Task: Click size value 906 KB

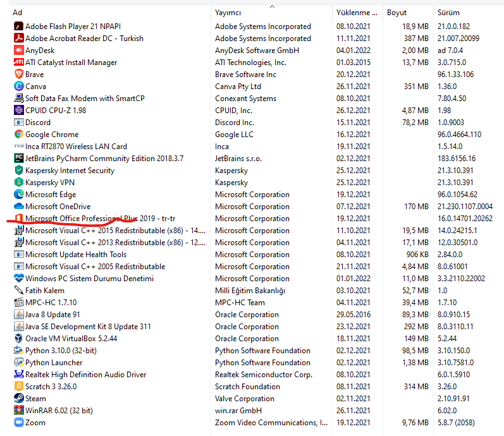Action: (x=417, y=255)
